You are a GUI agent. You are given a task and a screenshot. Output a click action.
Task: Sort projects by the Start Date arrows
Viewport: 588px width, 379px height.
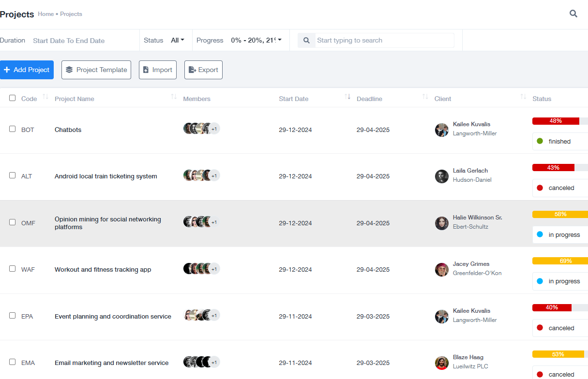point(347,97)
